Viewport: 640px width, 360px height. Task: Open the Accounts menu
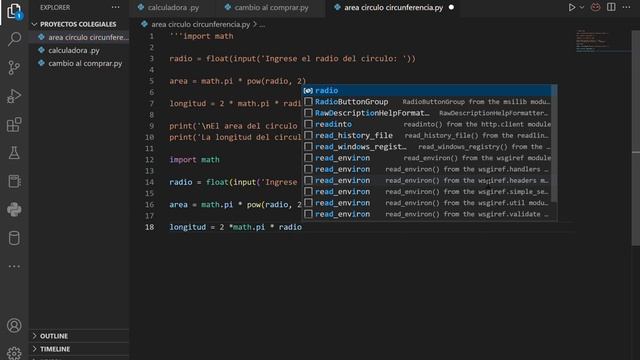[x=14, y=325]
